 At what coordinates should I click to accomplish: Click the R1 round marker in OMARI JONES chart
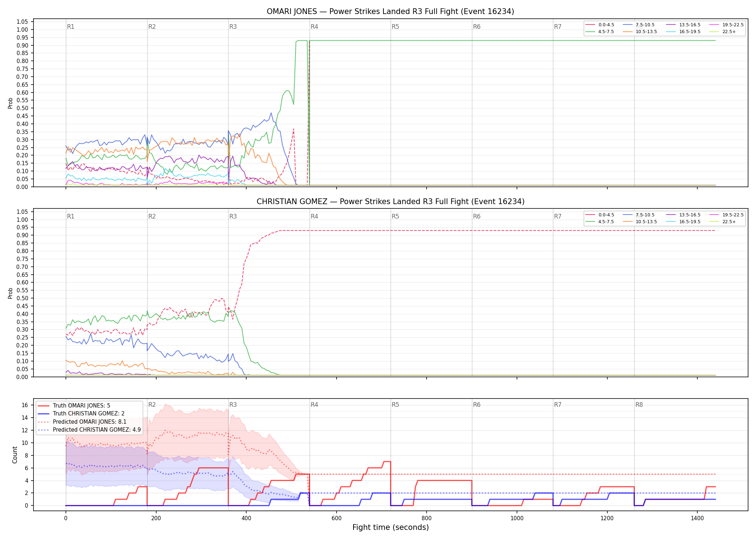71,27
